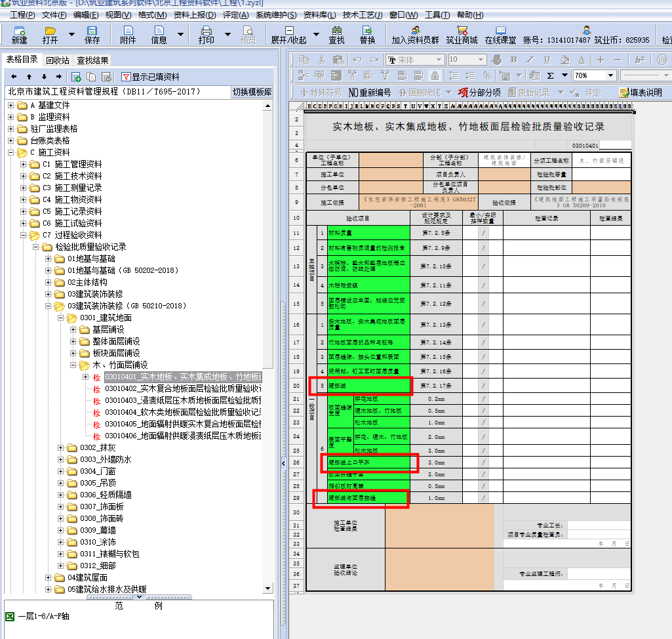The image size is (672, 639).
Task: Expand the C1 施工管理资料 folder
Action: click(23, 164)
